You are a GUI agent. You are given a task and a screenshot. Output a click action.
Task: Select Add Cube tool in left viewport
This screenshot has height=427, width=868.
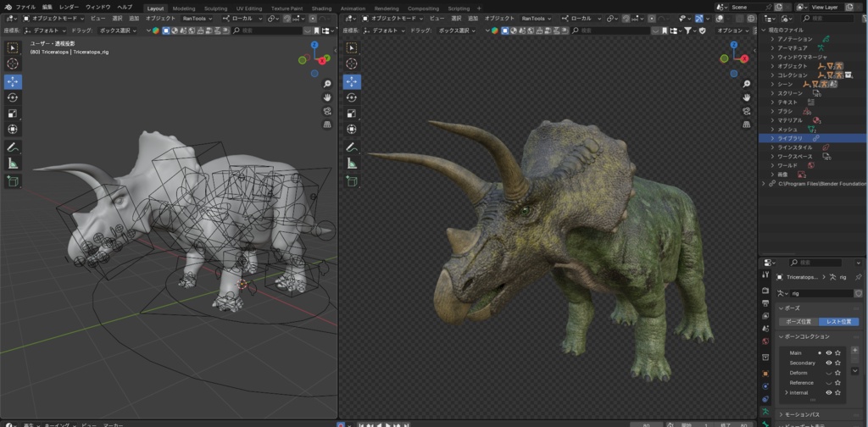point(13,180)
